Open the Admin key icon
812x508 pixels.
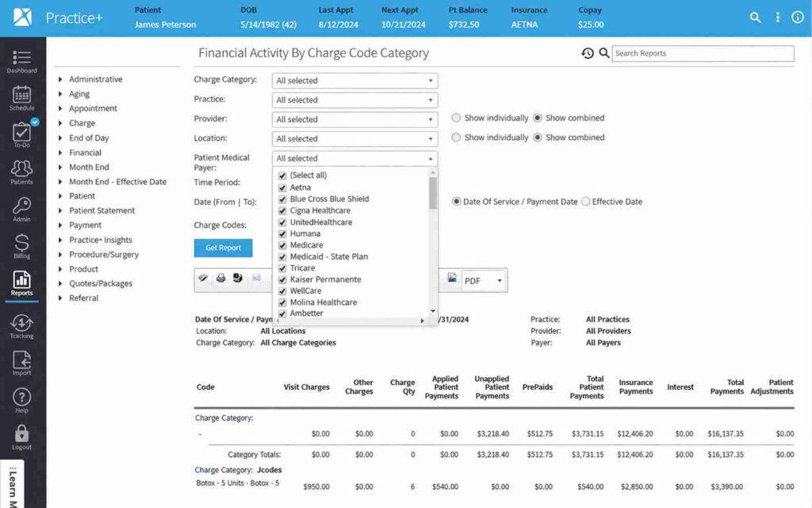tap(21, 210)
